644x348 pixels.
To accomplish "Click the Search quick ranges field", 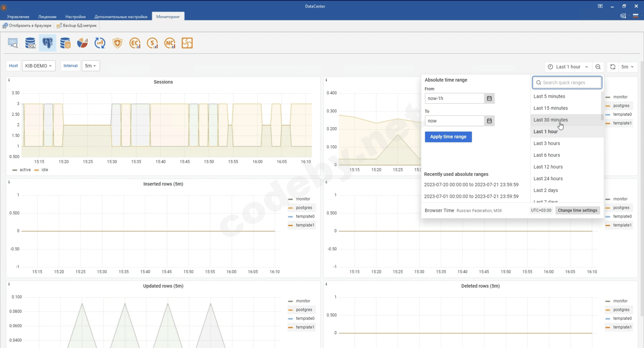I will tap(567, 83).
